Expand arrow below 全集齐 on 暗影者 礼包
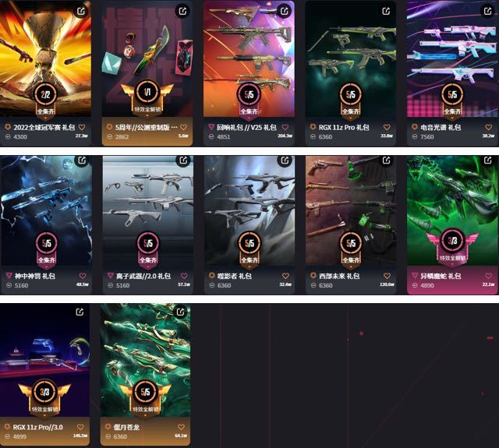This screenshot has width=499, height=448. tap(249, 266)
